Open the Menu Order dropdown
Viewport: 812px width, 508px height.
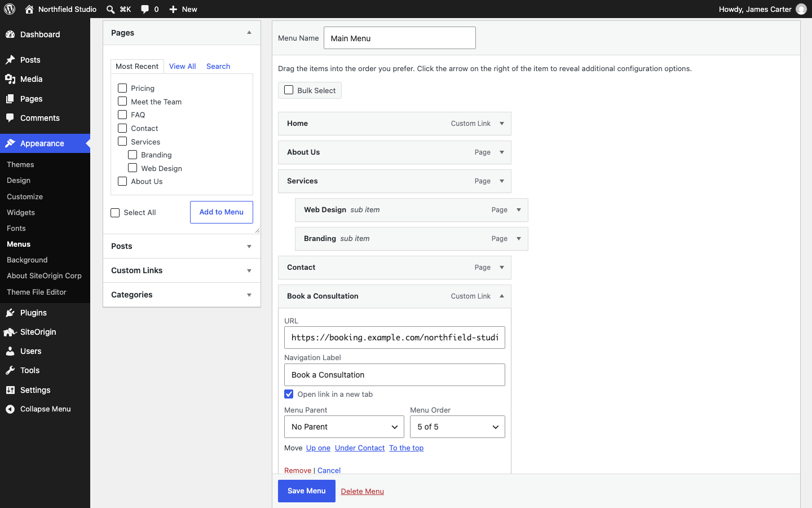click(x=457, y=427)
